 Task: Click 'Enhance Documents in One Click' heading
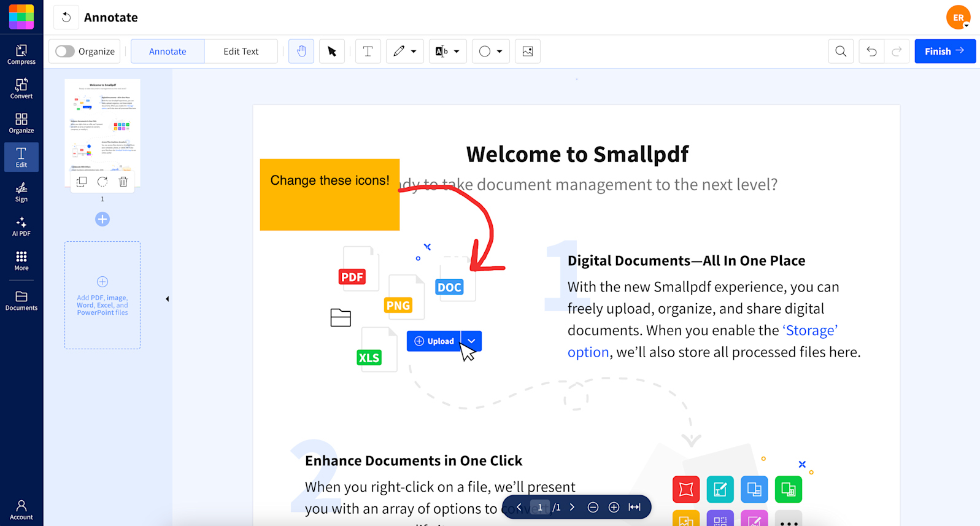(414, 460)
